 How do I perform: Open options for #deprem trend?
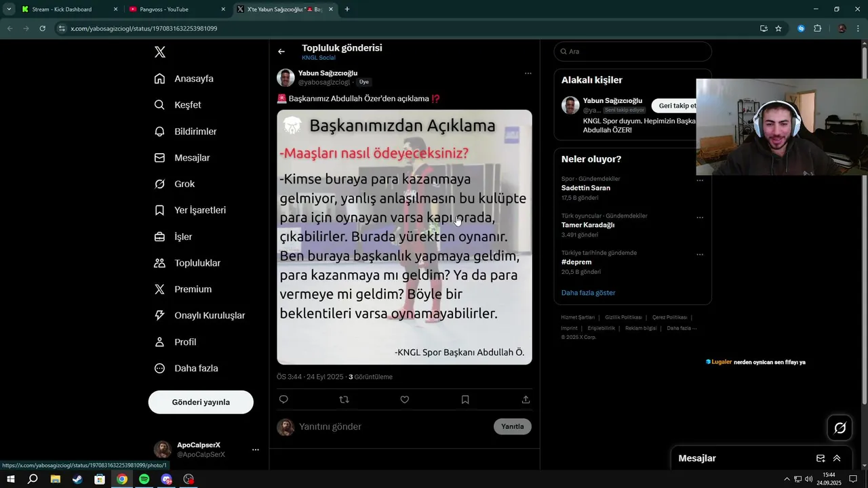pos(700,255)
